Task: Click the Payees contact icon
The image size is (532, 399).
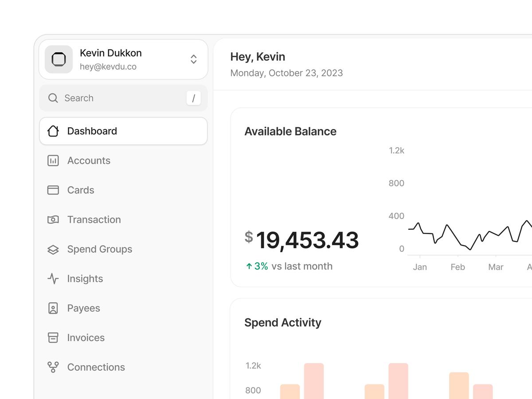Action: coord(53,308)
